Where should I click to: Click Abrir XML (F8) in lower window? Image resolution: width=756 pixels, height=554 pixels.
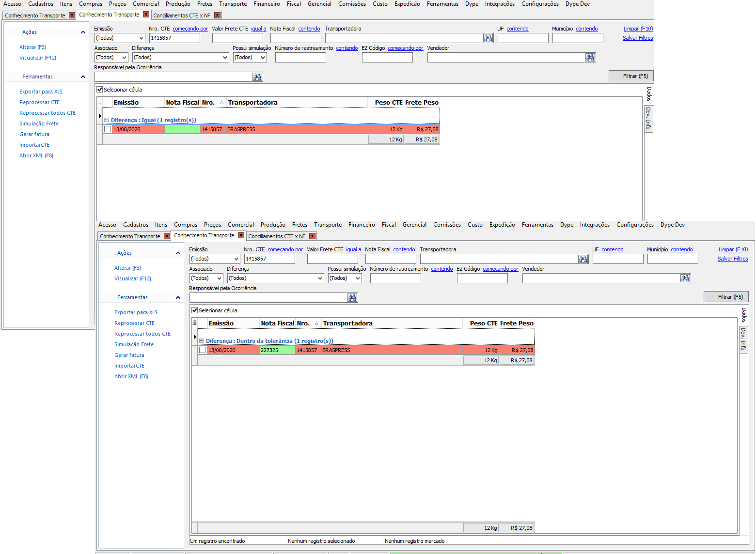131,376
